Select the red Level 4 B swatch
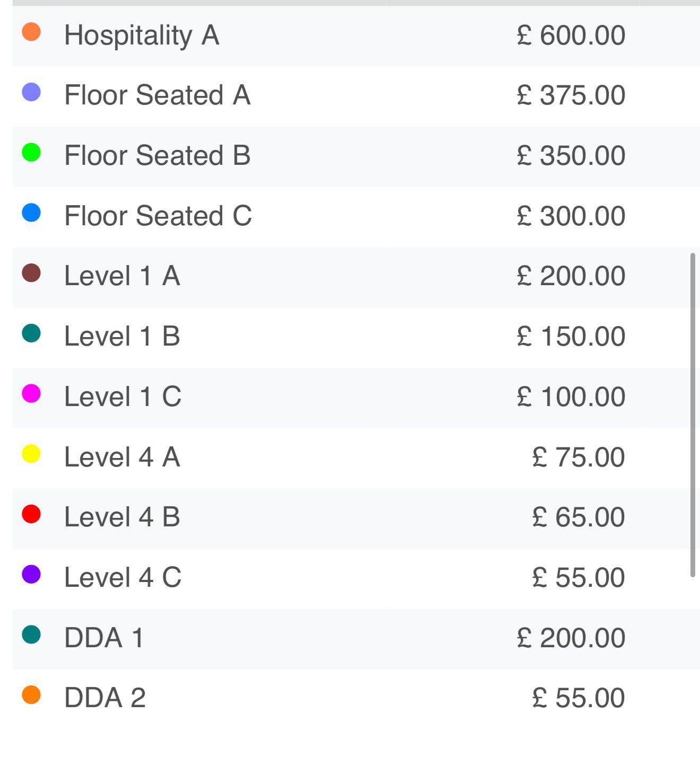700x766 pixels. [31, 514]
